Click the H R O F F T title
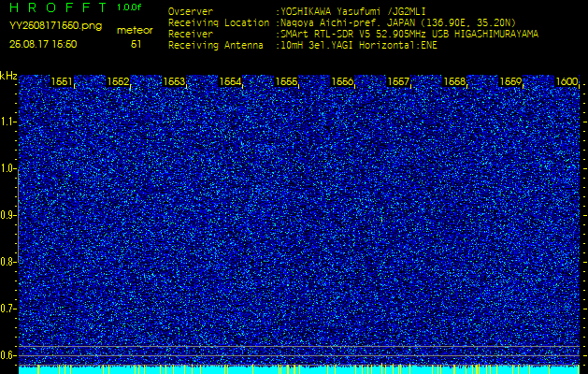The image size is (588, 374). pyautogui.click(x=58, y=7)
